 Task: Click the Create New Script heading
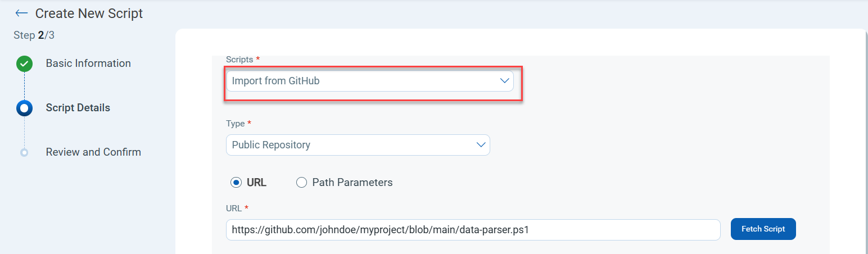coord(89,13)
